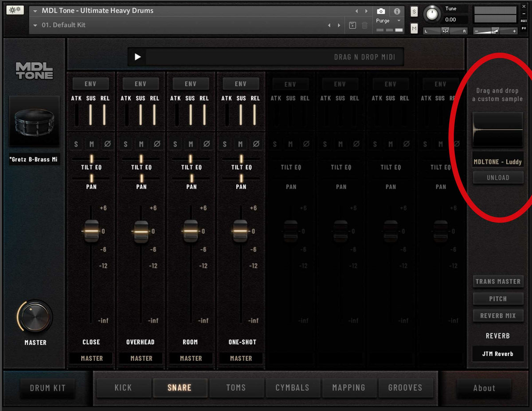
Task: Click the PV button in the header
Action: (x=524, y=28)
